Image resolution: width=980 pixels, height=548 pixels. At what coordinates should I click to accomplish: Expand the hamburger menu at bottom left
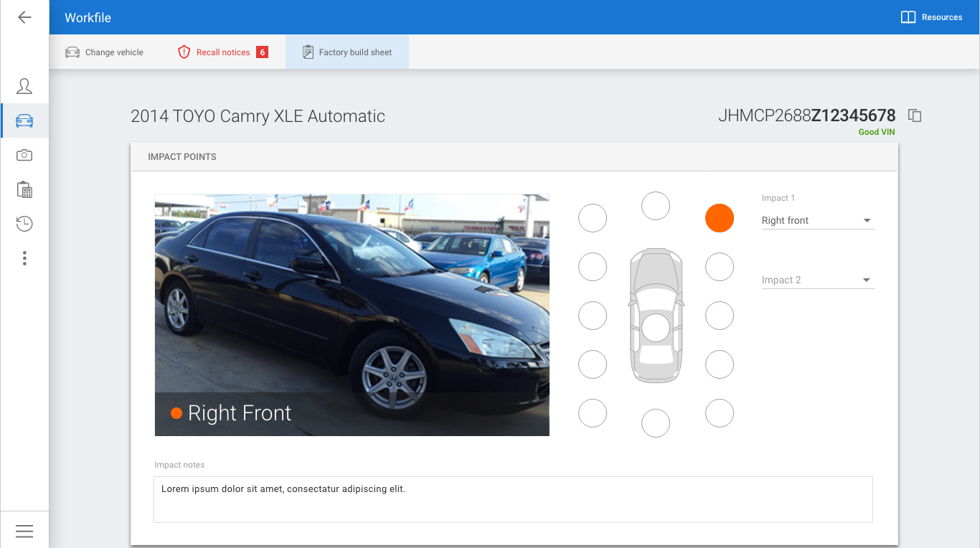click(24, 531)
